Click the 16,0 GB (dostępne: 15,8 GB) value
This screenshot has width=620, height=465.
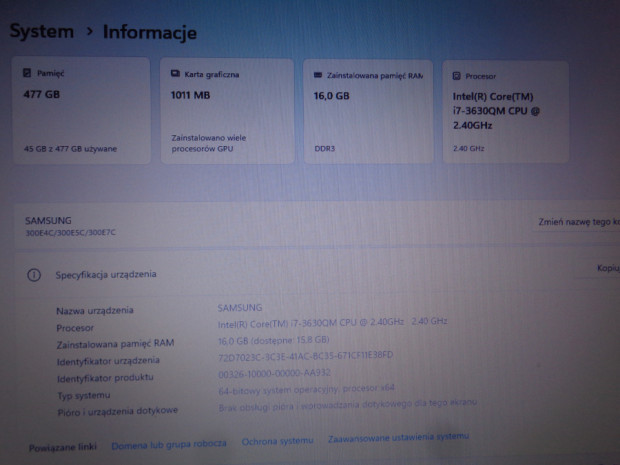274,340
